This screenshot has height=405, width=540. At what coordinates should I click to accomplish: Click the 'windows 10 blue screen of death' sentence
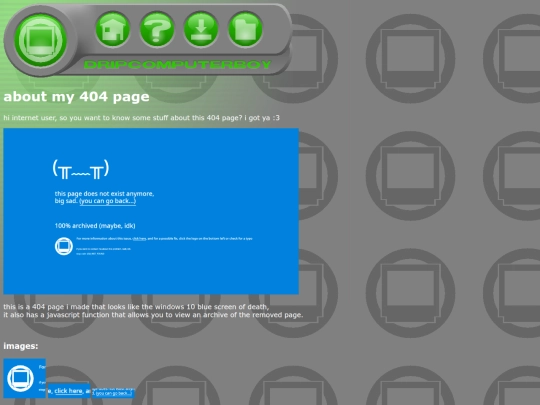[x=136, y=307]
